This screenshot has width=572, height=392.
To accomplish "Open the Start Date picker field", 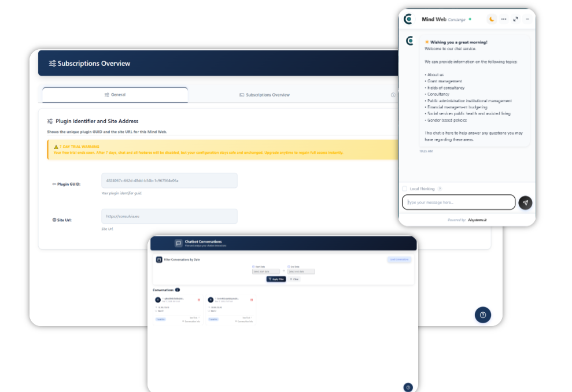I will [265, 271].
